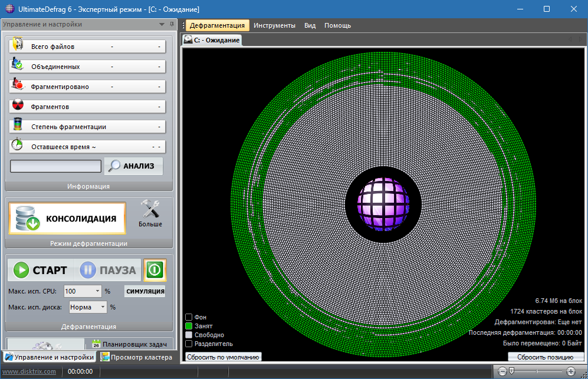Toggle the Свободно color checkbox
Image resolution: width=588 pixels, height=379 pixels.
point(189,335)
